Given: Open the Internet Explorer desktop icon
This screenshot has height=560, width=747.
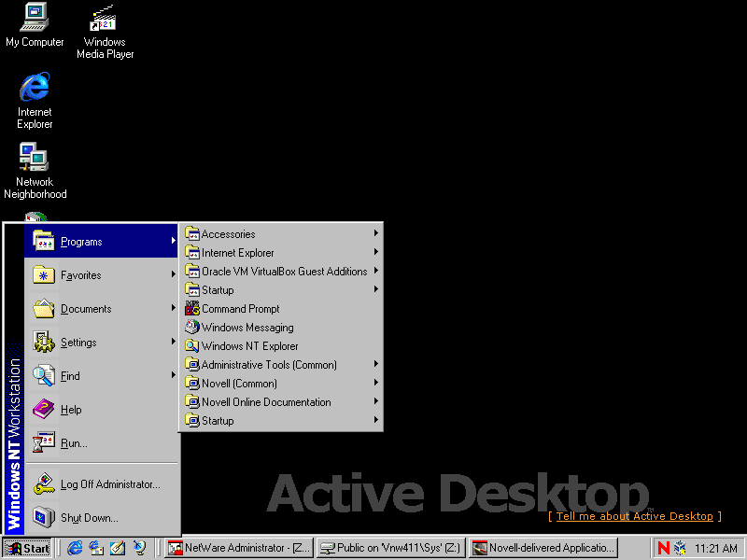Looking at the screenshot, I should [x=35, y=101].
